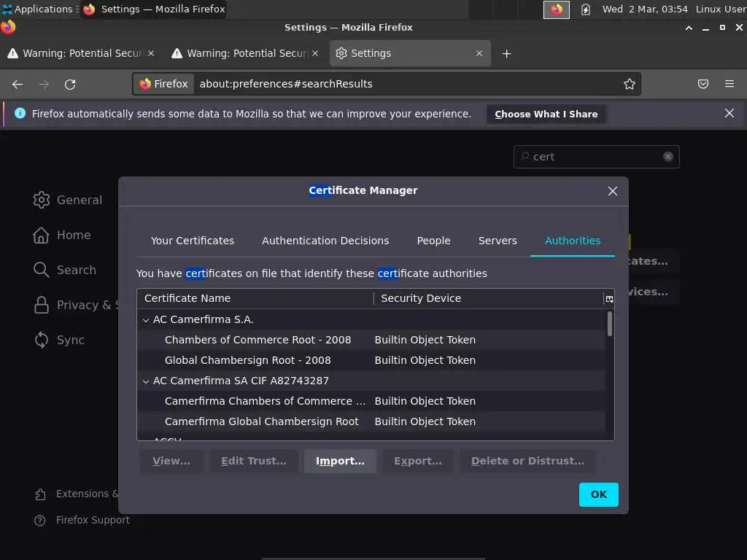Click in the cert settings search box
This screenshot has height=560, width=747.
[x=595, y=157]
